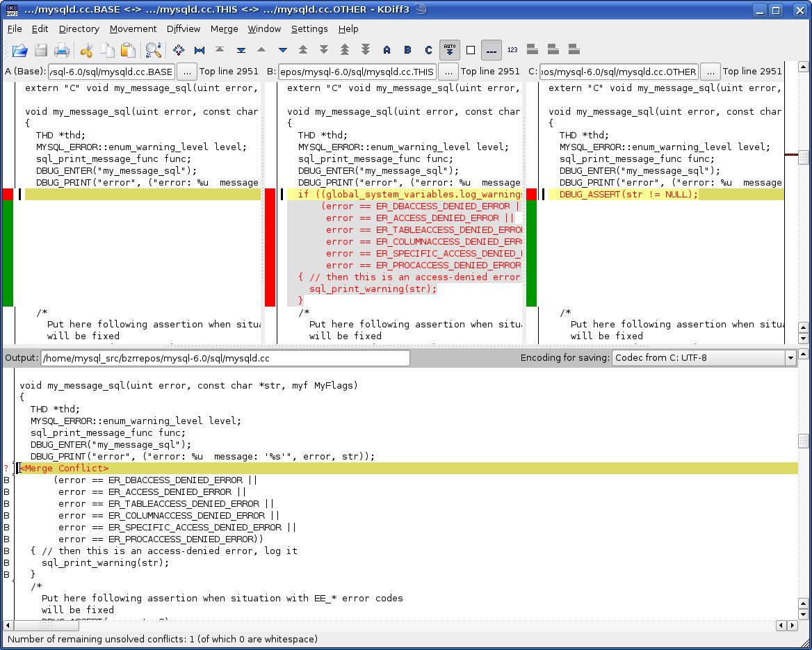Expand the Encoding for saving dropdown
Image resolution: width=812 pixels, height=650 pixels.
pos(790,358)
